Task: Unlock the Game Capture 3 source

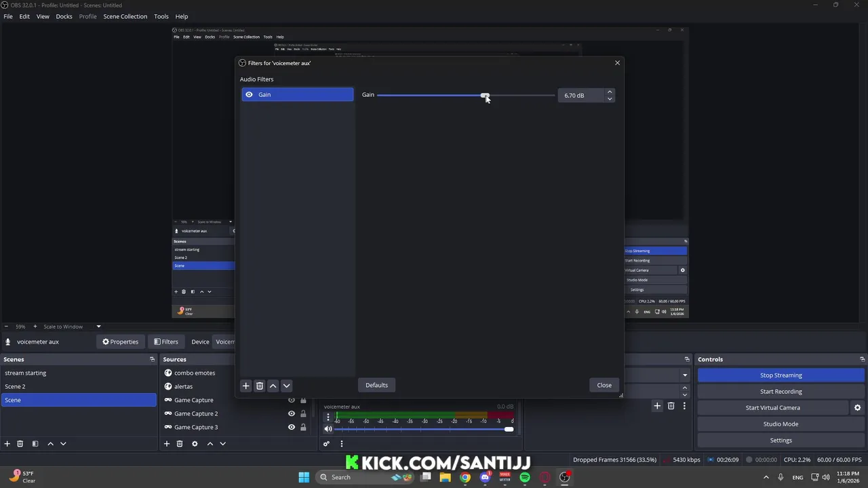Action: pyautogui.click(x=303, y=427)
